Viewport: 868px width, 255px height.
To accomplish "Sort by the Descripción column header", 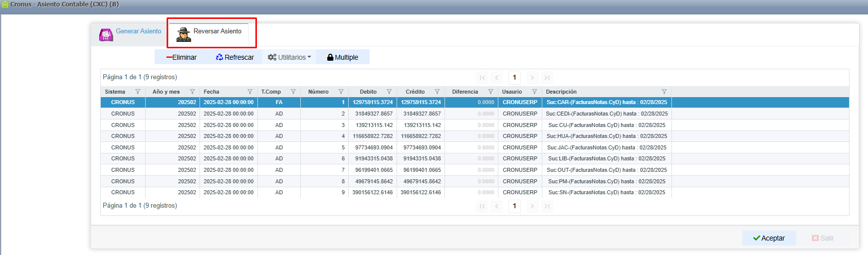I will [x=561, y=92].
